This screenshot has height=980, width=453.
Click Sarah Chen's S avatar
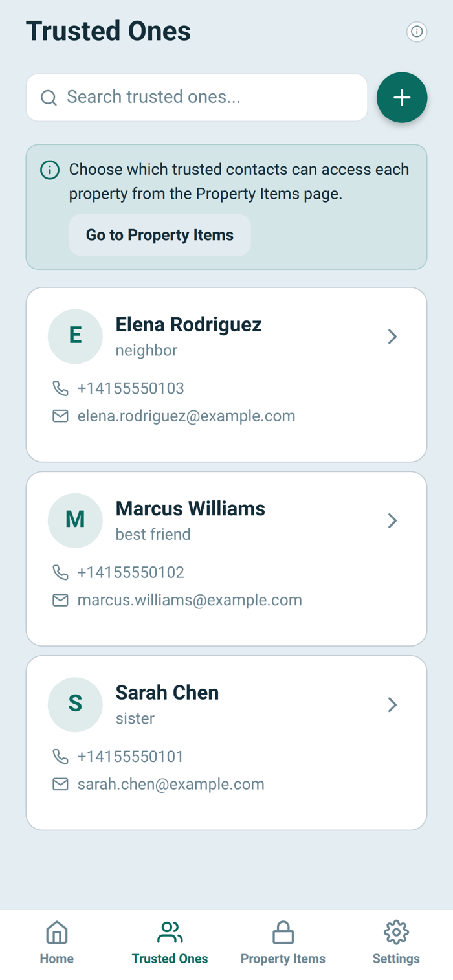[x=75, y=704]
